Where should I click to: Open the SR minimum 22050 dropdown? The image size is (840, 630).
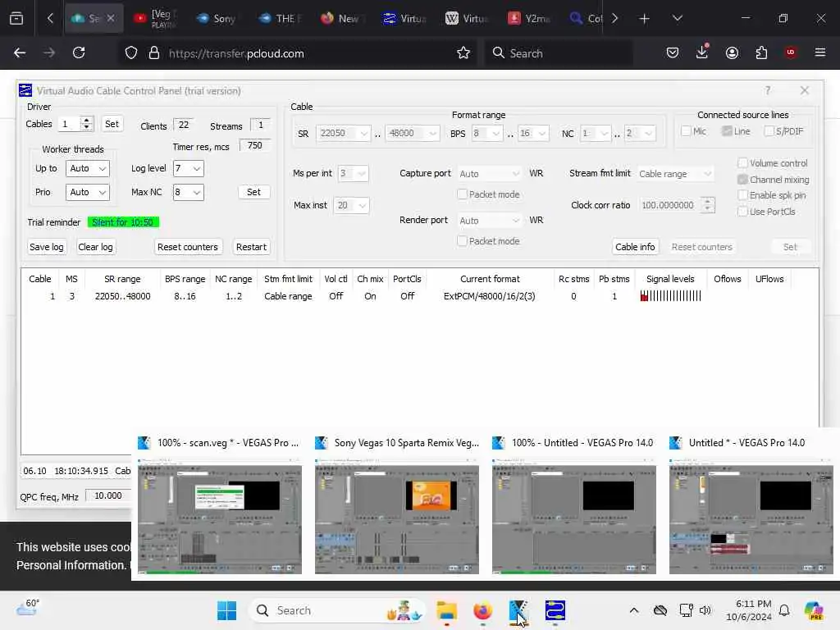coord(344,133)
